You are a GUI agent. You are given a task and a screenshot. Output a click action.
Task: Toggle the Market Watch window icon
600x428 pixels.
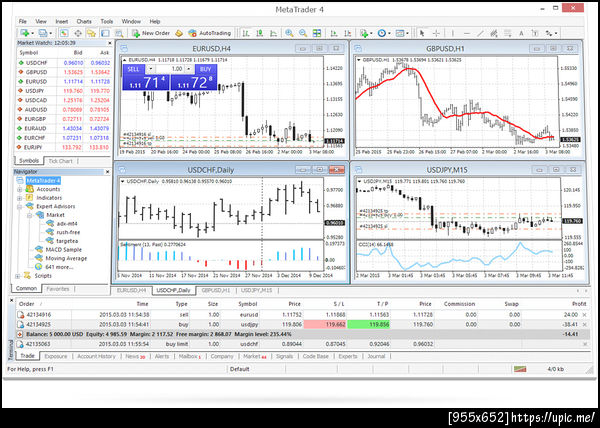(64, 33)
